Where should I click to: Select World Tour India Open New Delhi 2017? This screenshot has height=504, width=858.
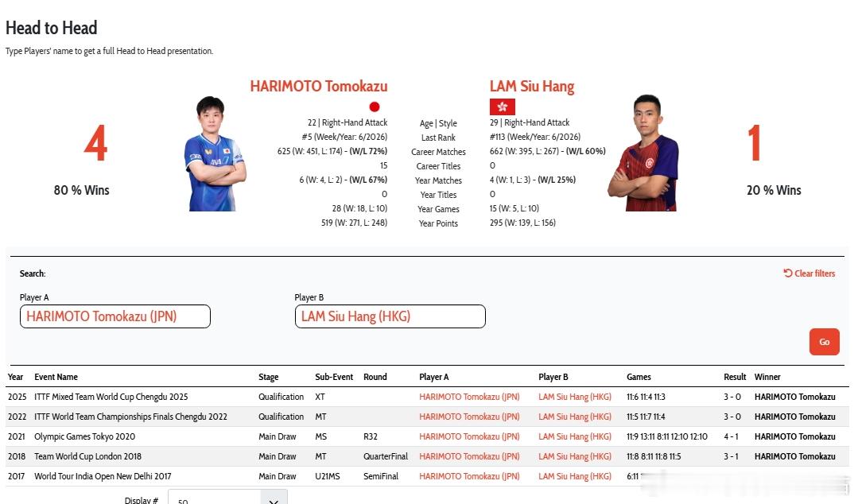(x=103, y=476)
